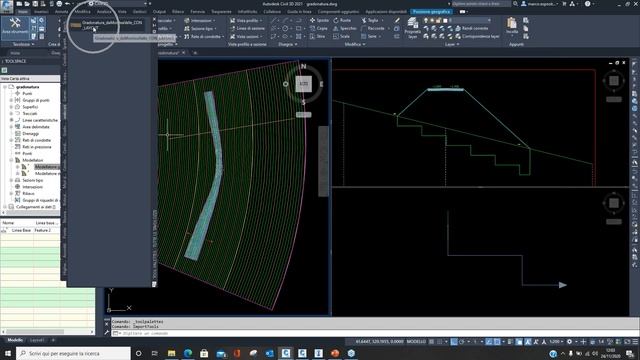The width and height of the screenshot is (640, 360).
Task: Expand the Gruppi di punti node
Action: (11, 100)
